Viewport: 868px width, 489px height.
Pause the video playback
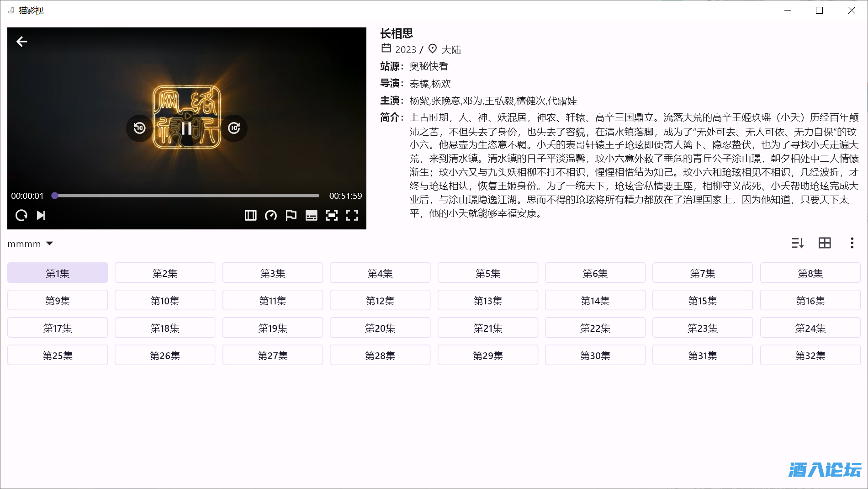coord(186,128)
